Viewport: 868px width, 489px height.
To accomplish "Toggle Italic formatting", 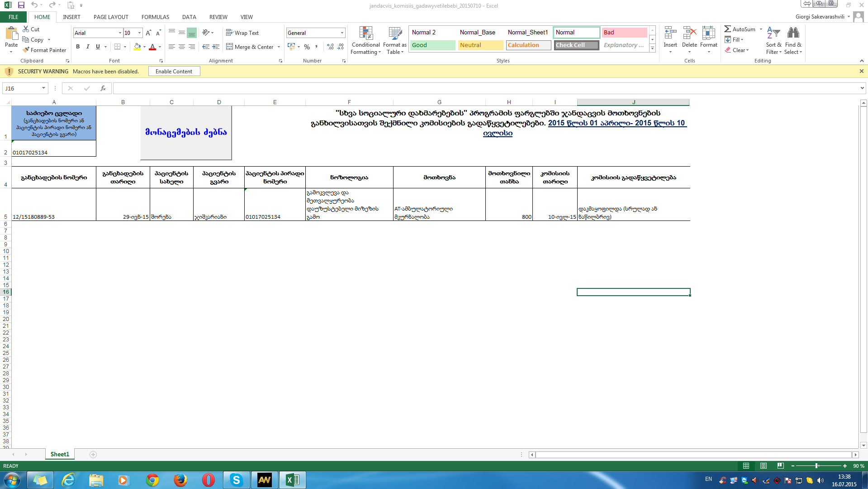I will tap(88, 47).
